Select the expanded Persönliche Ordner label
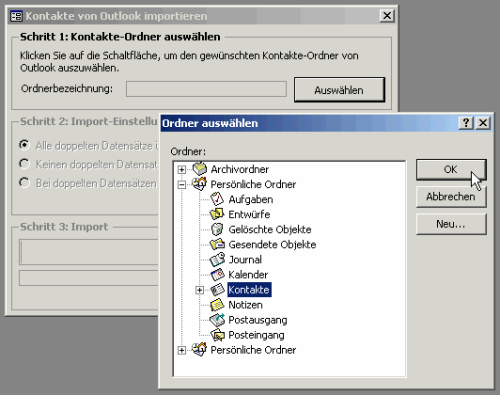 (x=253, y=184)
